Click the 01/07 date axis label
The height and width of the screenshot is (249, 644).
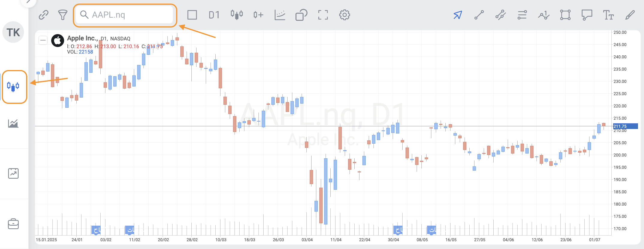[595, 240]
